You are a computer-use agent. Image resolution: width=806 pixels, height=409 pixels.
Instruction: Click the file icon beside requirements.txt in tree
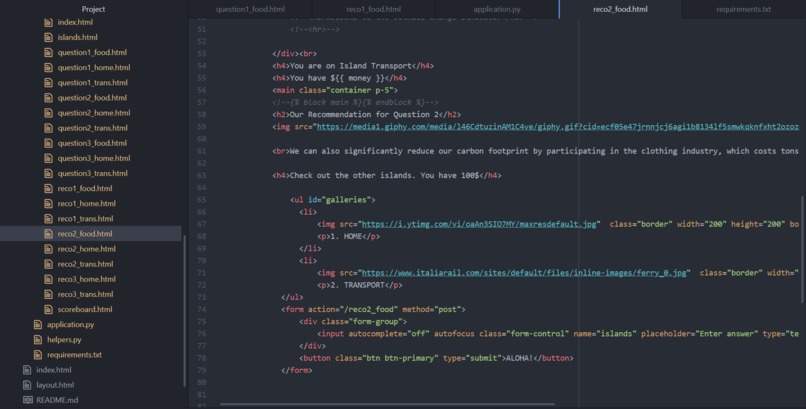click(x=38, y=355)
